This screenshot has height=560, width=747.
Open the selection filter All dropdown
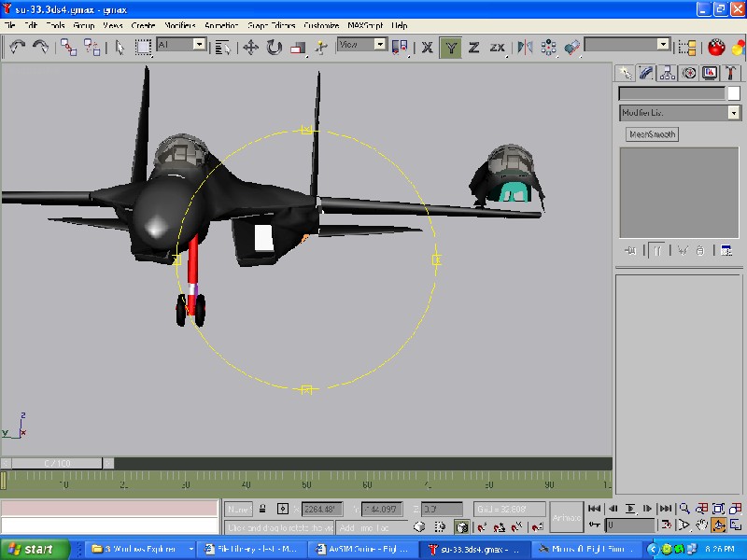(x=199, y=44)
